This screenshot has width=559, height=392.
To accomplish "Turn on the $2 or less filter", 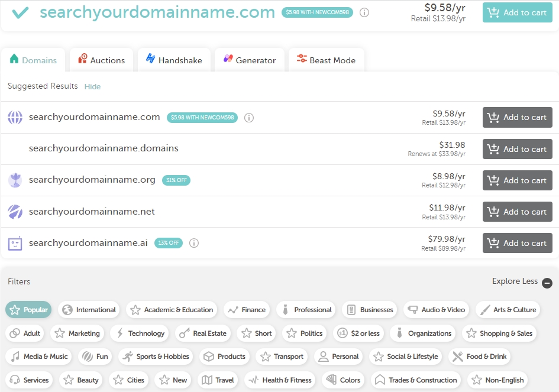I will tap(359, 333).
